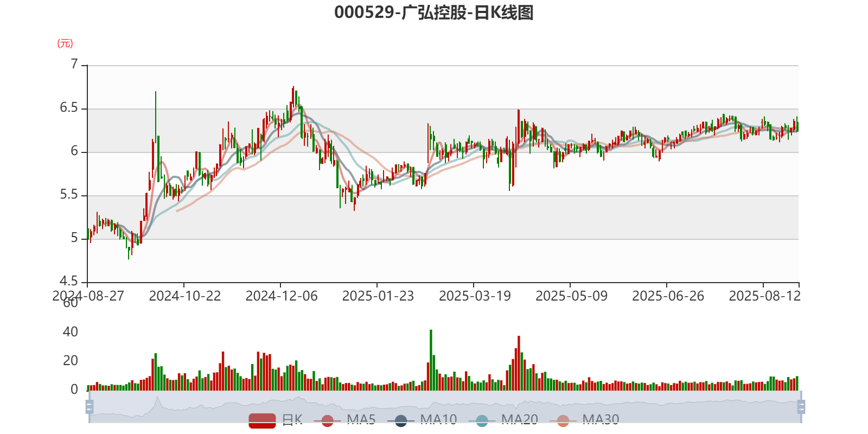Click the candlestick peak near December 2024
868x434 pixels.
point(293,98)
